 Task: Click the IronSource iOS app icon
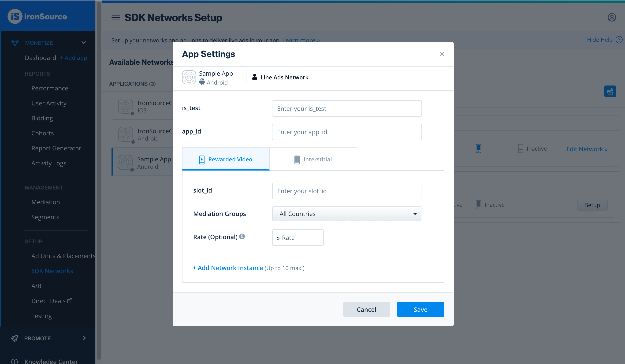[126, 106]
